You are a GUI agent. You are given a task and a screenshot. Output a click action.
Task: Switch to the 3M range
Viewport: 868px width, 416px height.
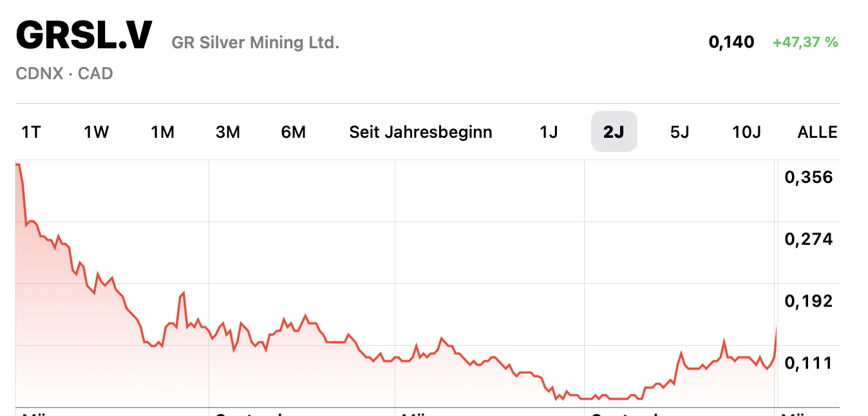[x=229, y=131]
